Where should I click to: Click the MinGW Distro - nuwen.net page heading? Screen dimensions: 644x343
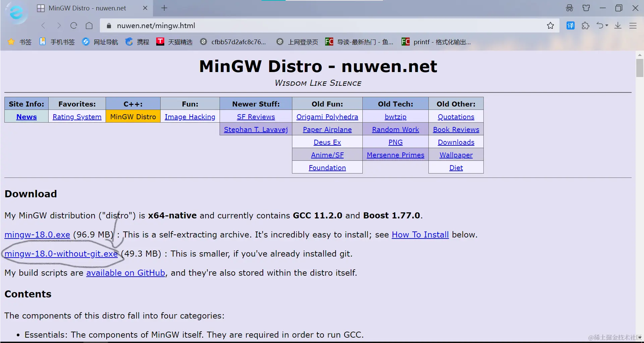pos(318,66)
